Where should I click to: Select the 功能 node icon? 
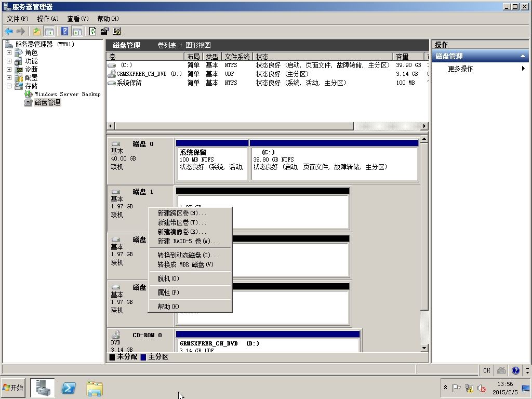(19, 61)
